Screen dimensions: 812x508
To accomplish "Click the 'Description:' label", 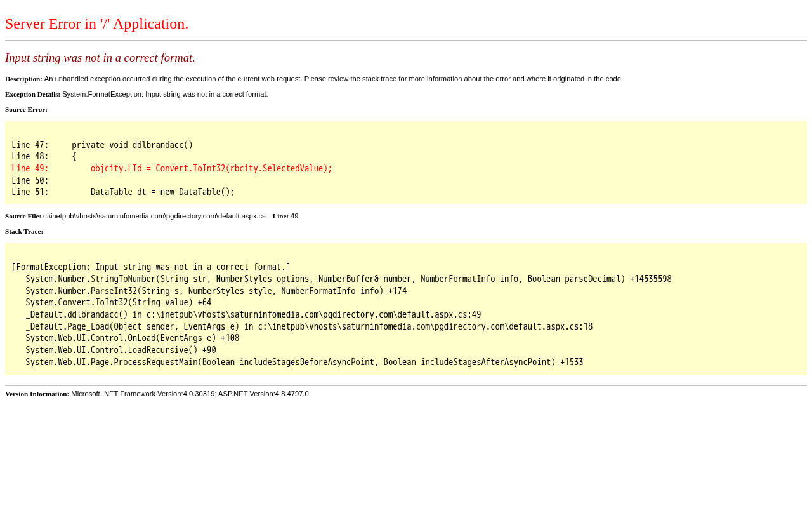I will [x=23, y=79].
